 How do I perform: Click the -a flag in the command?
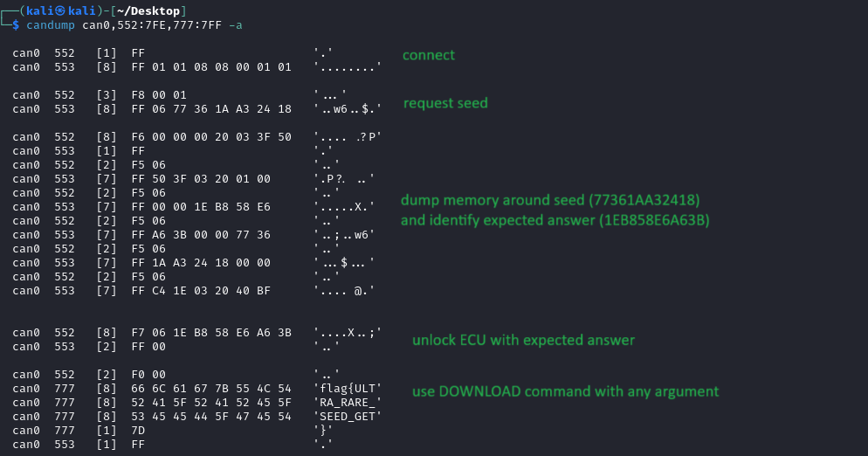235,24
